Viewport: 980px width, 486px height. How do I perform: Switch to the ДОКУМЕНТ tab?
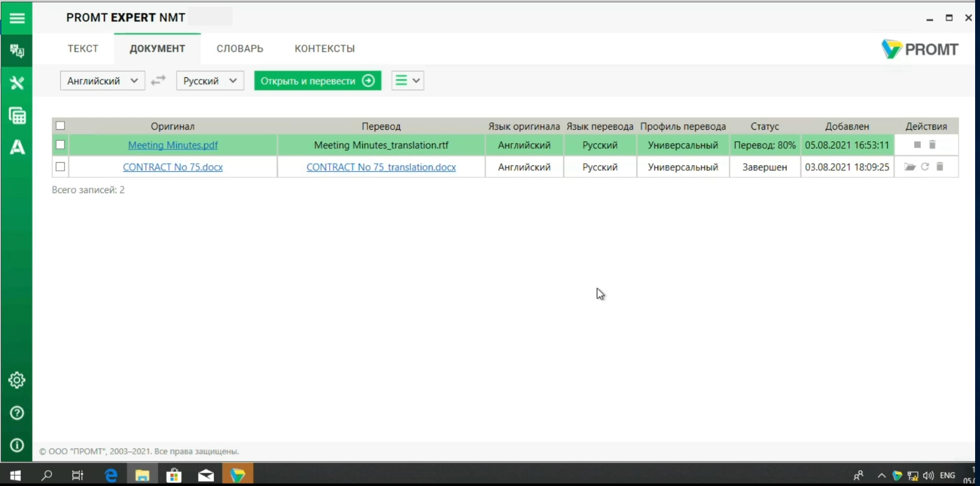157,49
